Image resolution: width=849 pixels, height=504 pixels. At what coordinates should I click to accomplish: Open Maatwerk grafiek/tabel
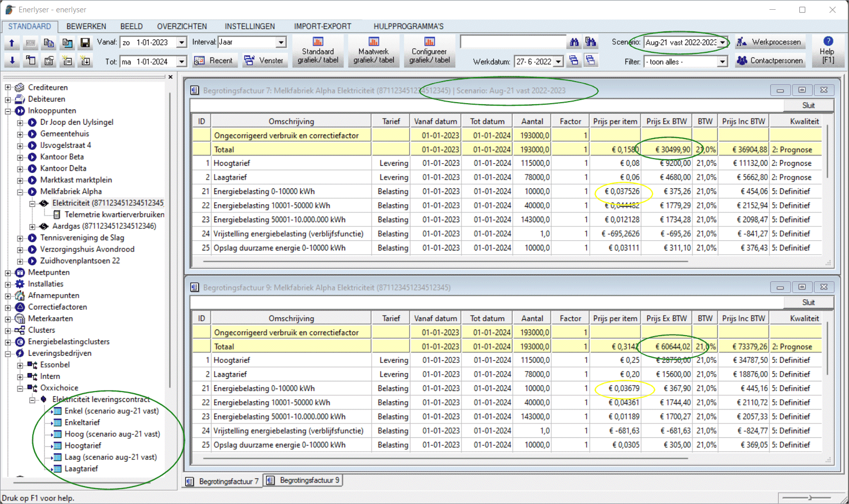374,50
